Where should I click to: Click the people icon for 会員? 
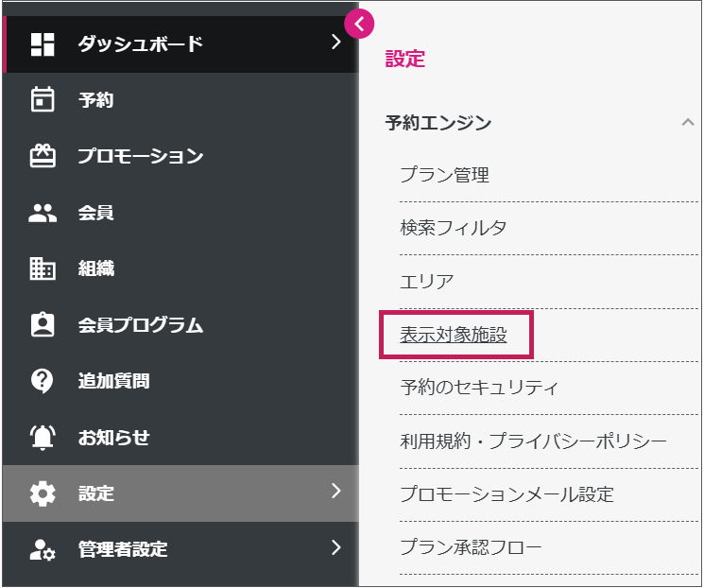pos(43,213)
